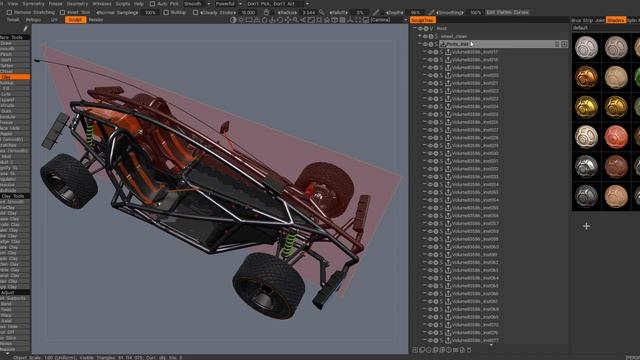The width and height of the screenshot is (640, 360).
Task: Open the Windows menu
Action: coord(102,4)
